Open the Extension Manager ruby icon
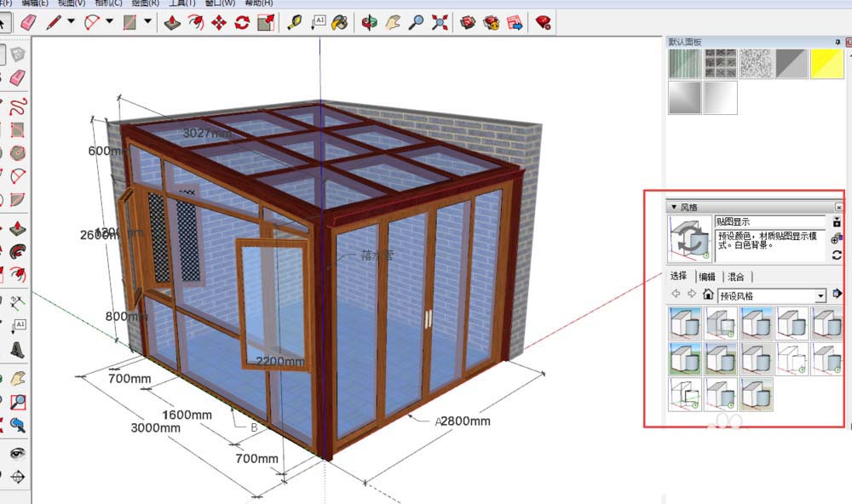The image size is (852, 504). tap(543, 22)
